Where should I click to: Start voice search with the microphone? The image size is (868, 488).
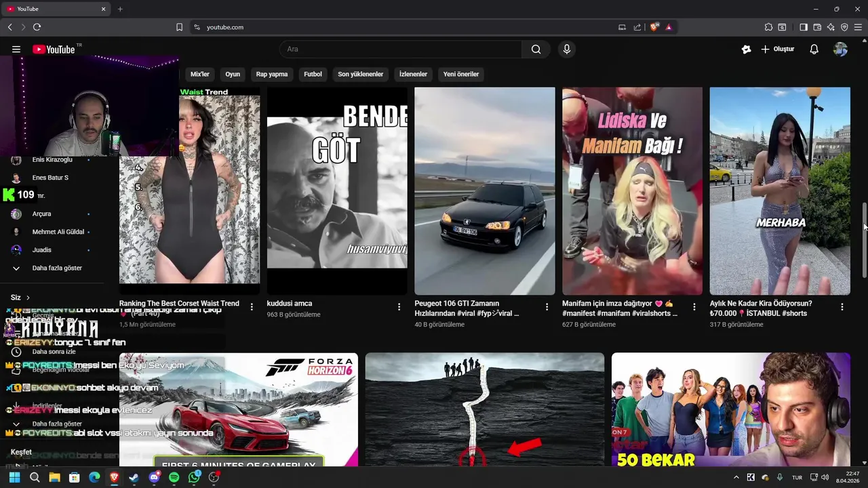pos(566,49)
